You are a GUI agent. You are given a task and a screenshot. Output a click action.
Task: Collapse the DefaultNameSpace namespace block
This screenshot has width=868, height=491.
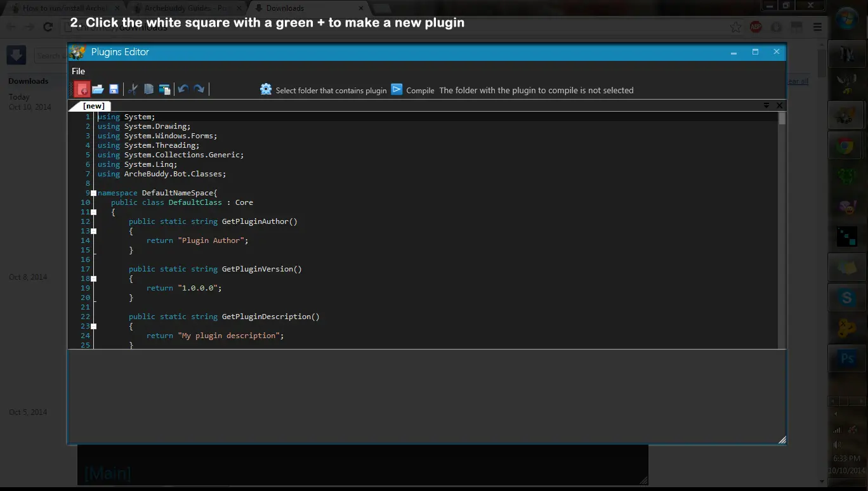(94, 193)
